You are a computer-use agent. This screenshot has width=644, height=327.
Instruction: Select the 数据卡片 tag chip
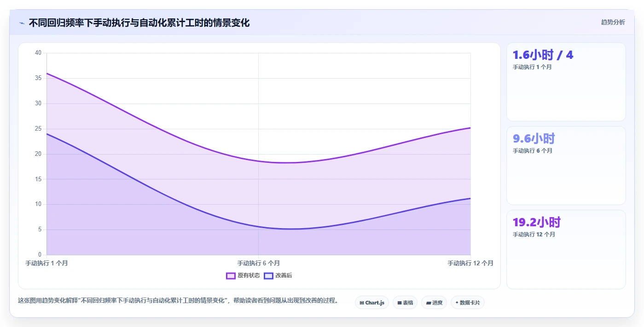468,303
